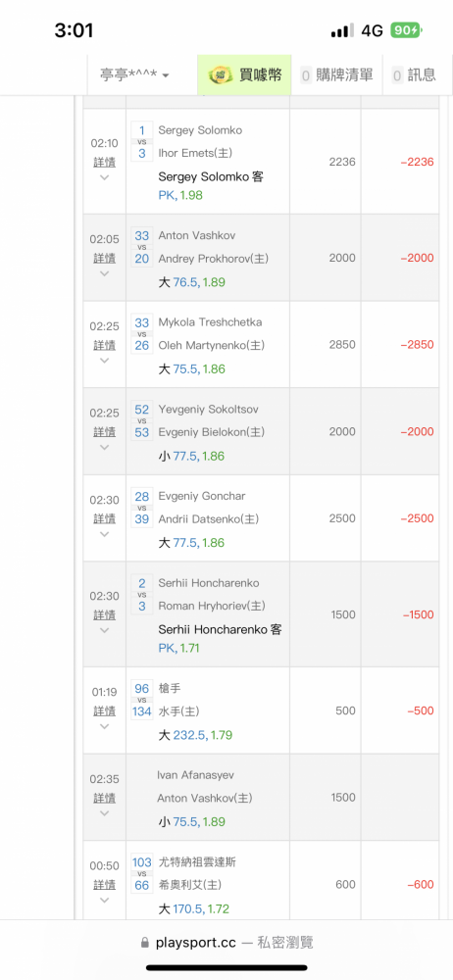Screen dimensions: 453x980
Task: Open the 1 vs 3 score box for Solomko match
Action: [142, 142]
